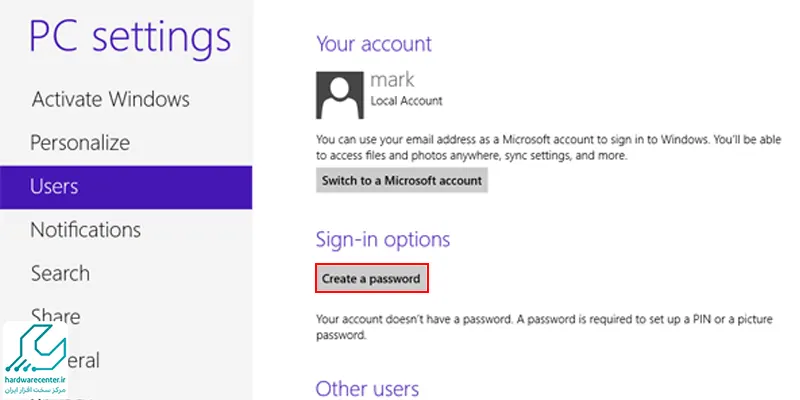Click the hardwarecenter.ir website text
The height and width of the screenshot is (400, 800).
(35, 380)
